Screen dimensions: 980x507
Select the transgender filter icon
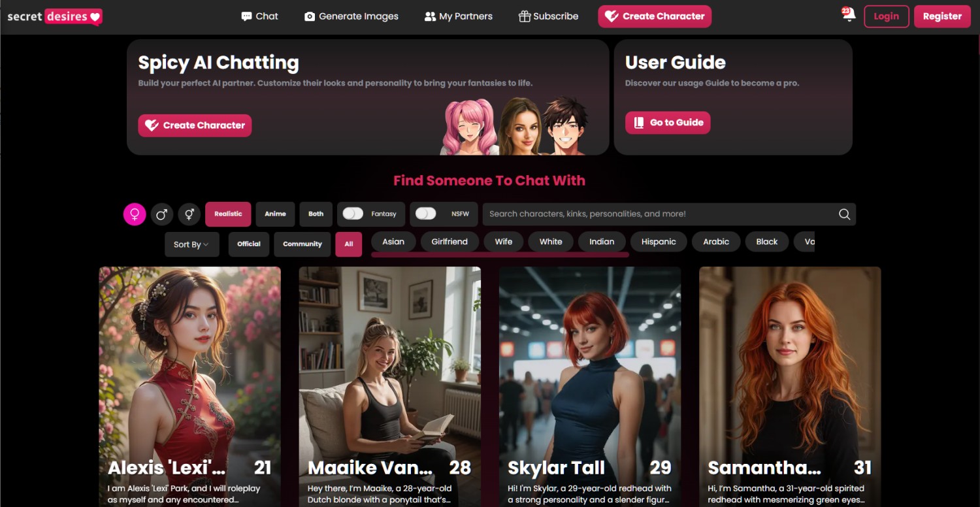pyautogui.click(x=189, y=214)
